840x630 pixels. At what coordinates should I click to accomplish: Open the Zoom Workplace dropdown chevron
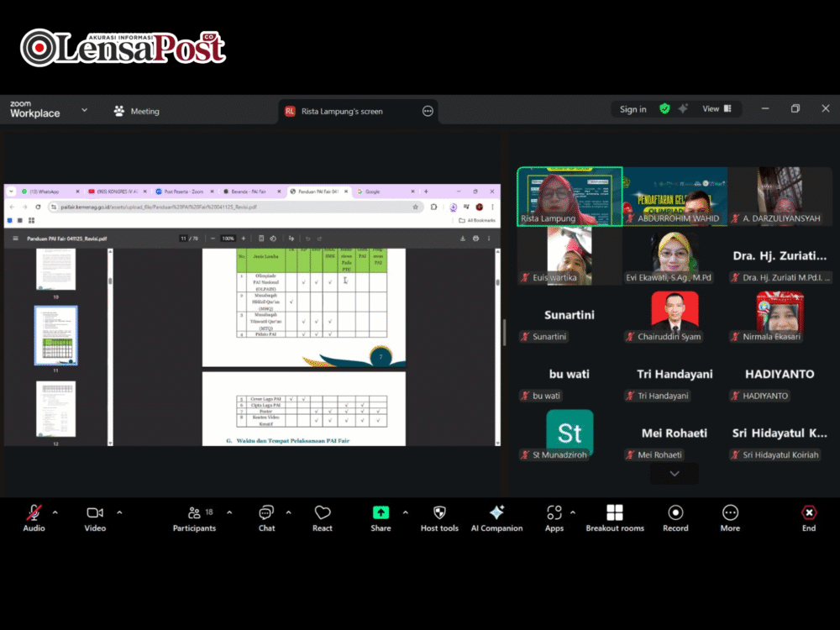(x=84, y=110)
